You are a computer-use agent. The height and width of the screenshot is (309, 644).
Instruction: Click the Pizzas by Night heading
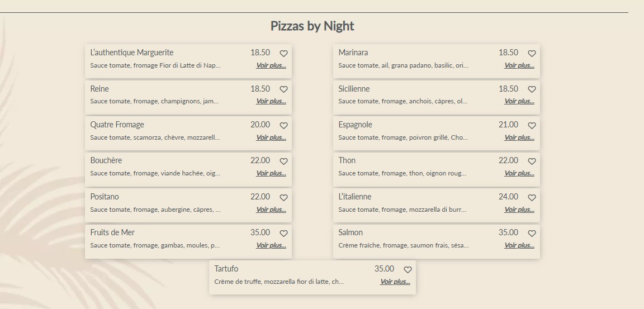[x=312, y=26]
